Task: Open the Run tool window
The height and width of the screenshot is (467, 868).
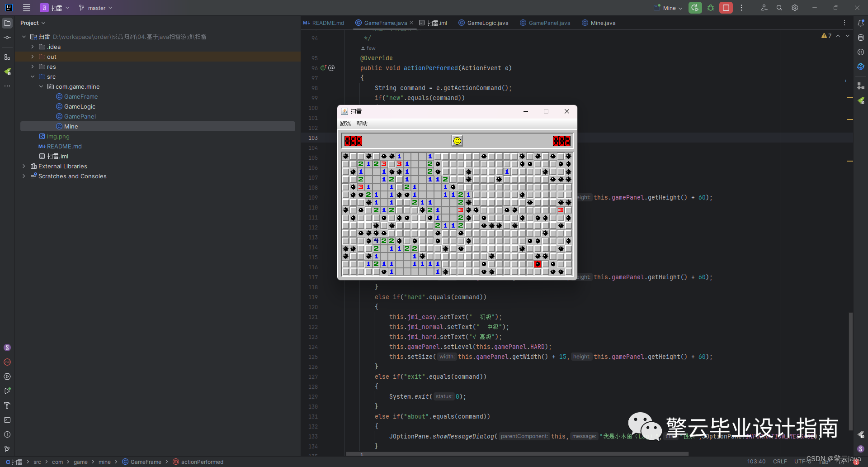Action: [x=7, y=391]
